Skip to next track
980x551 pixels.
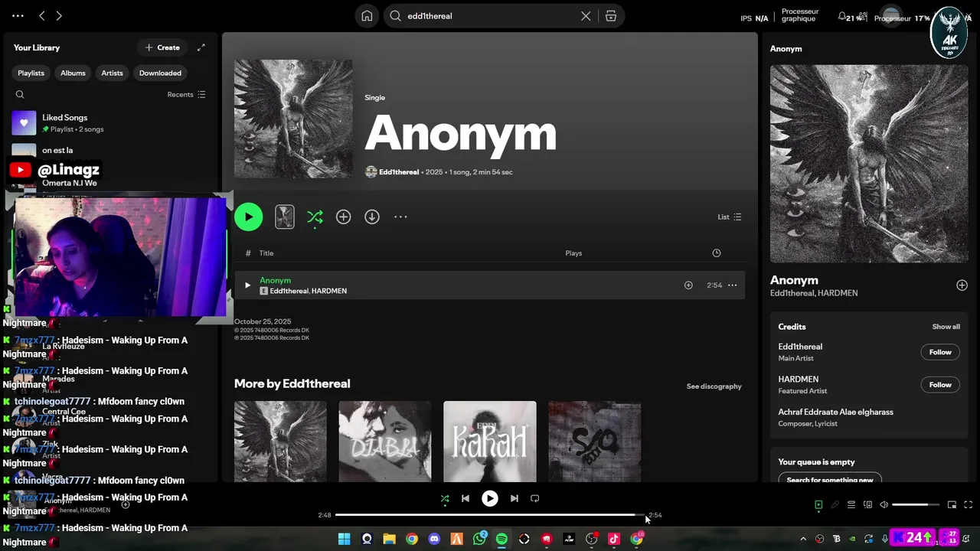[514, 498]
